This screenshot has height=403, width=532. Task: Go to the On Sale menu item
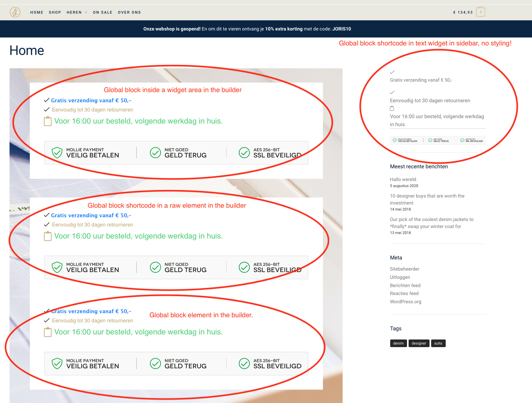103,12
